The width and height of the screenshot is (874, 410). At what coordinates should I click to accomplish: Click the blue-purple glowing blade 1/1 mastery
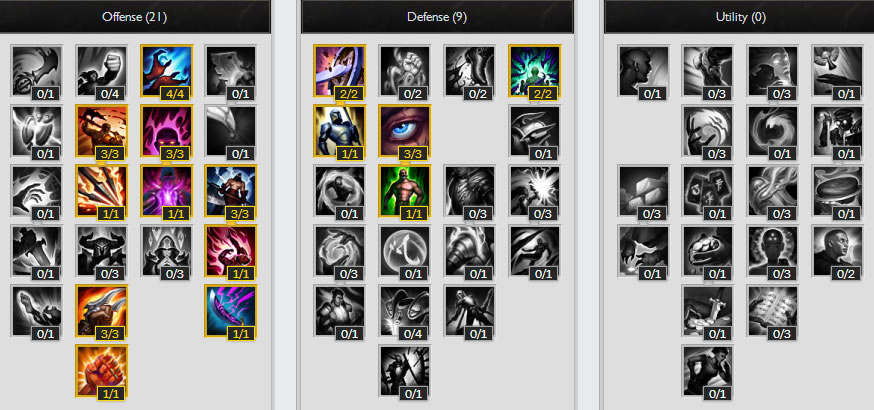[231, 311]
